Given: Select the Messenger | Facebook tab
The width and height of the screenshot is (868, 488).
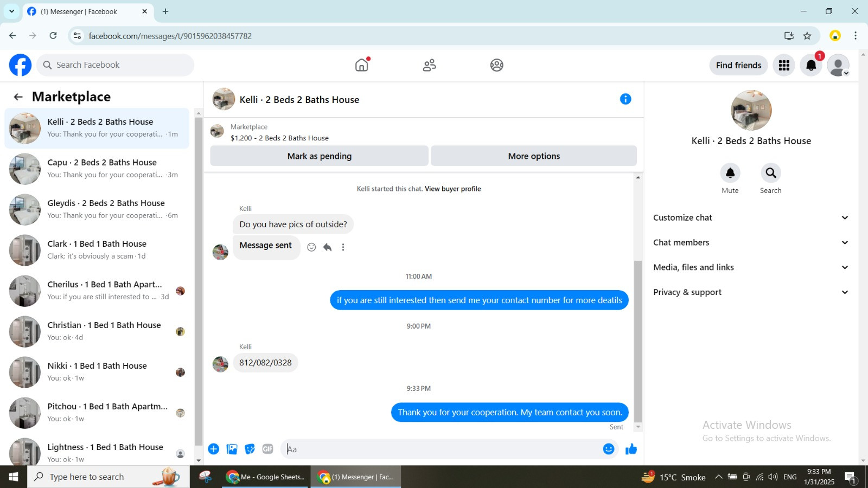Looking at the screenshot, I should coord(88,11).
